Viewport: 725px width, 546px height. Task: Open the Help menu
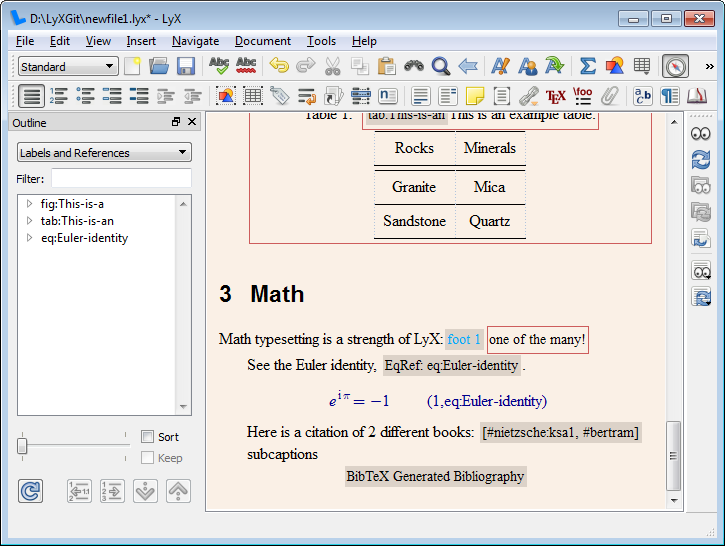point(364,41)
